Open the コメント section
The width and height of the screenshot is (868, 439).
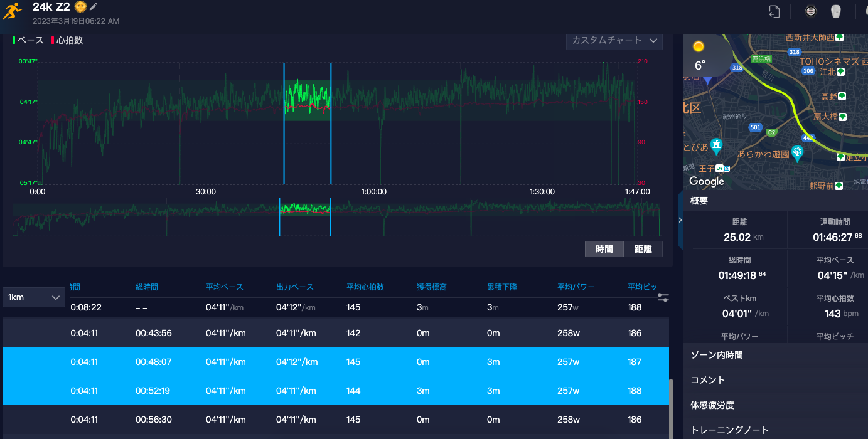775,380
